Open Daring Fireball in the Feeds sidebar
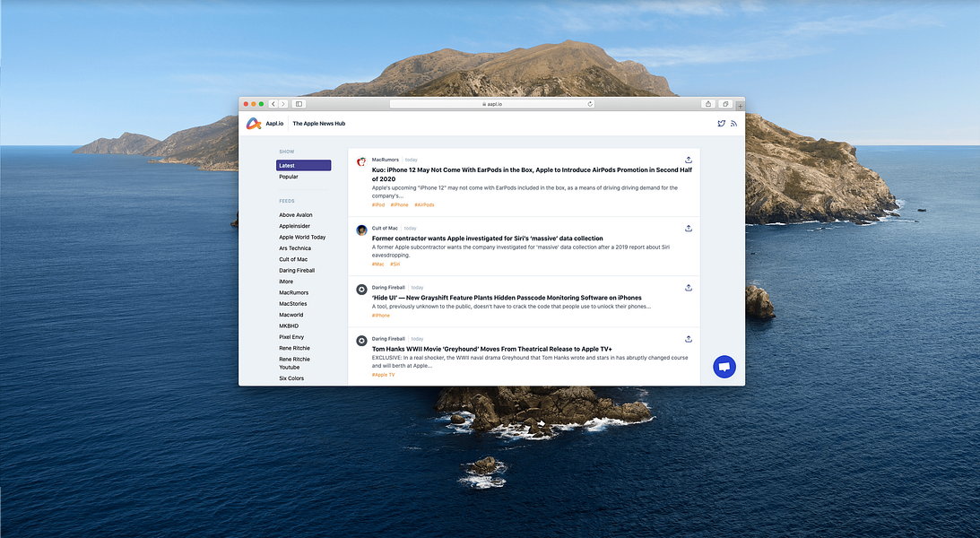This screenshot has height=538, width=980. coord(297,271)
